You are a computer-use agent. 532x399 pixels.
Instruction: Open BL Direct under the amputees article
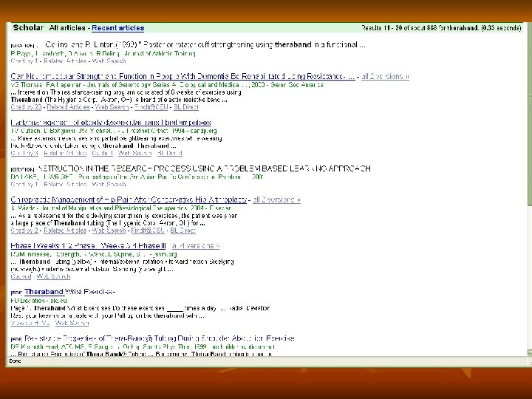pos(170,154)
